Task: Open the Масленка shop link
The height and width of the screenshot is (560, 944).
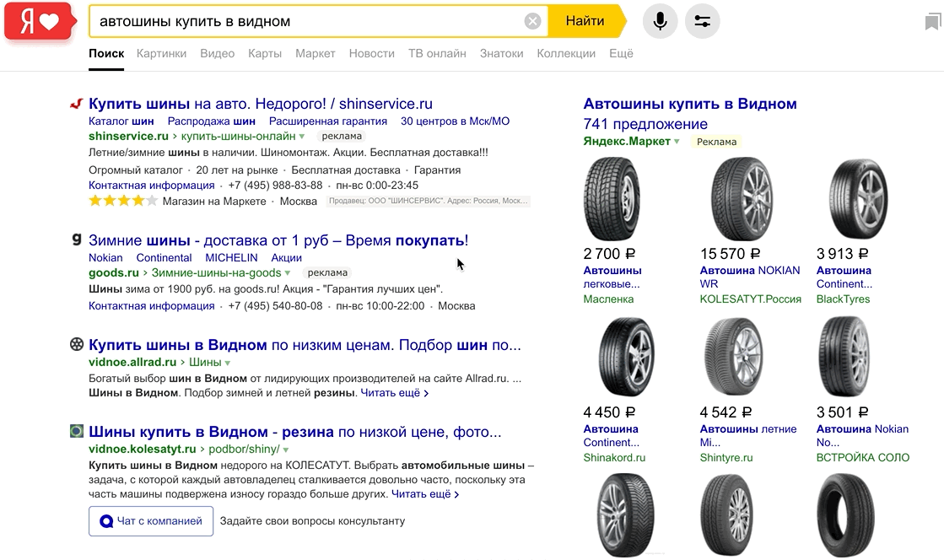Action: point(608,299)
